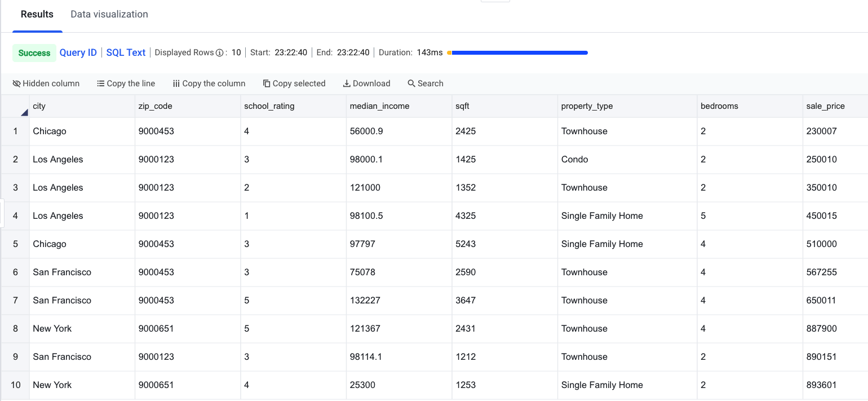Click the Download icon
This screenshot has height=401, width=868.
point(348,83)
